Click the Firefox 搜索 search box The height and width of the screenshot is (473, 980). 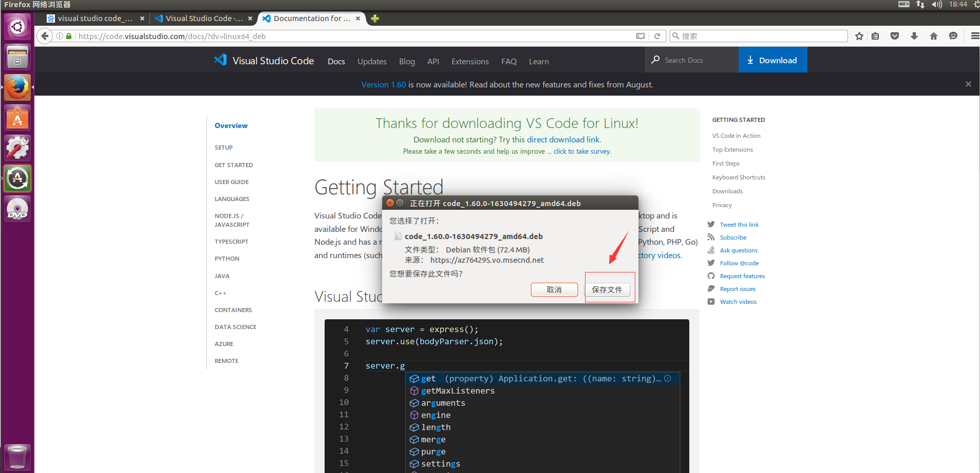(759, 36)
